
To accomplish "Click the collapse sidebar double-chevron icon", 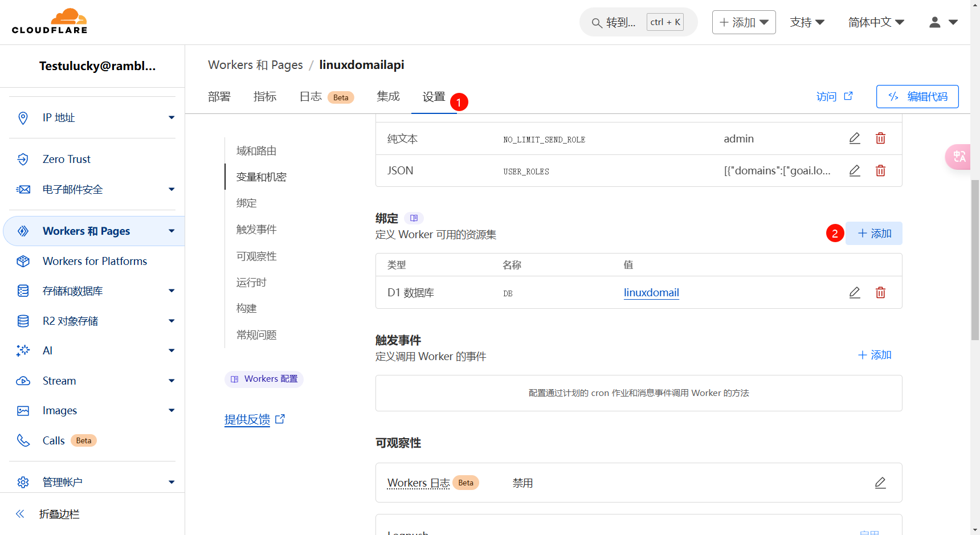I will 20,514.
